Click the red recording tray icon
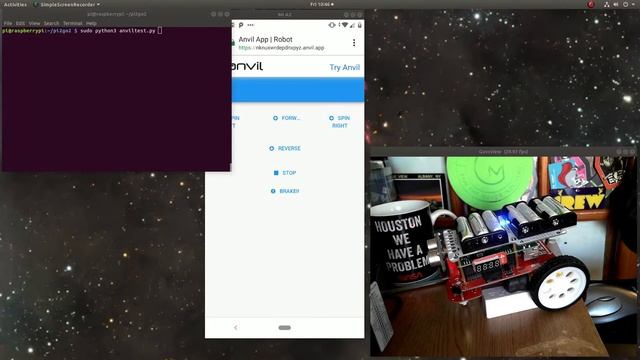Image resolution: width=640 pixels, height=360 pixels. point(591,4)
